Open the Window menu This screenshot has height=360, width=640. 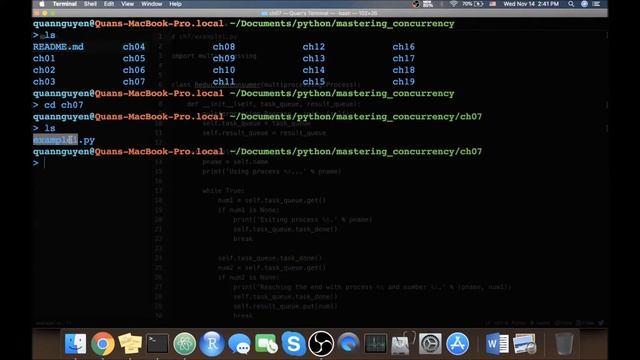[151, 4]
